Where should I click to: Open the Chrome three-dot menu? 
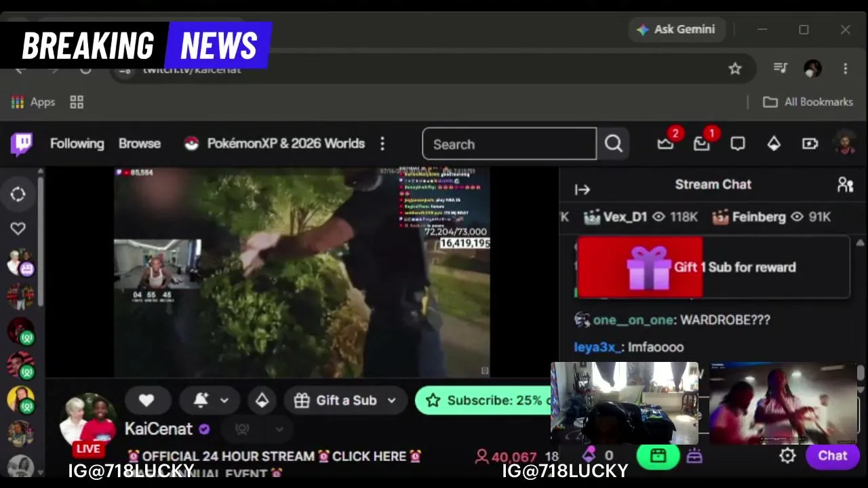[x=846, y=68]
